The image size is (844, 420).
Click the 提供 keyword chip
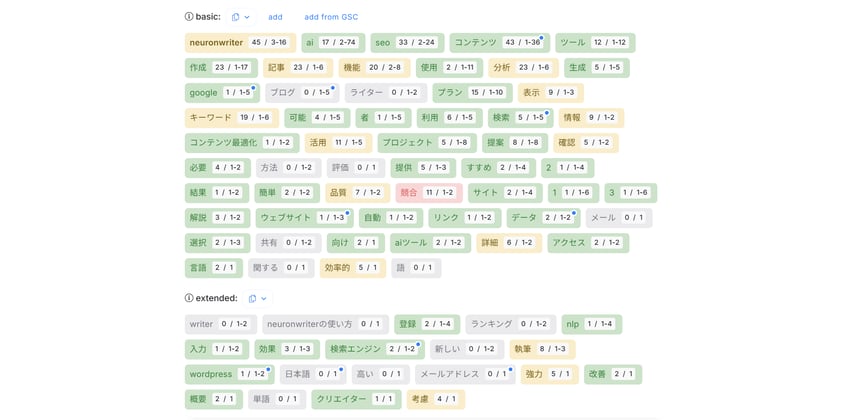[423, 168]
